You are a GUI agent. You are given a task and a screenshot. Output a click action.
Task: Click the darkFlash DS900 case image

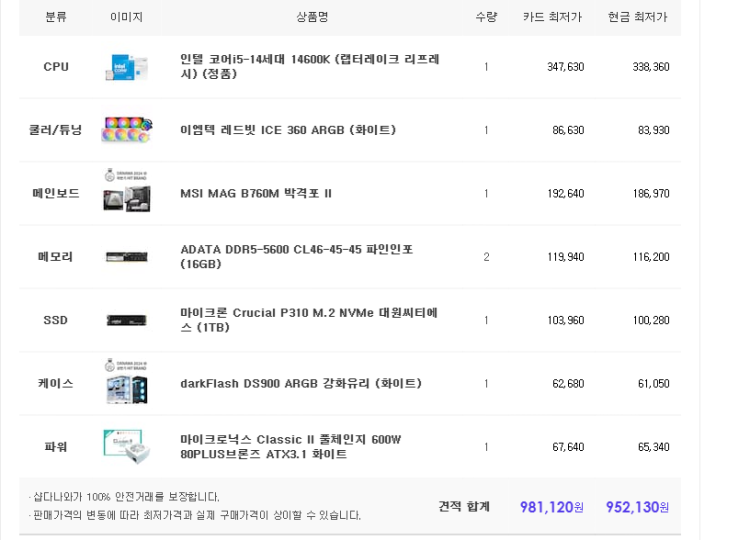tap(126, 381)
